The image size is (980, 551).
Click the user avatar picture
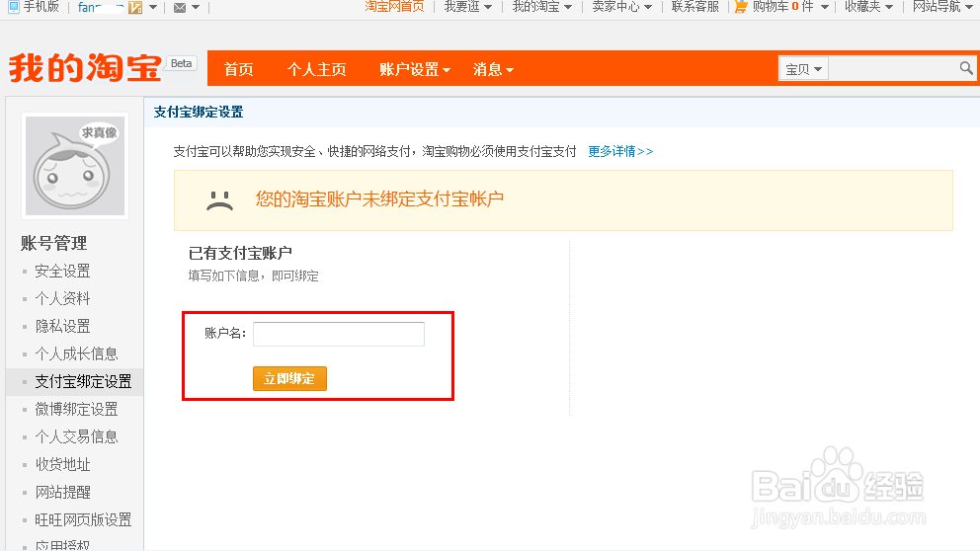click(x=75, y=166)
